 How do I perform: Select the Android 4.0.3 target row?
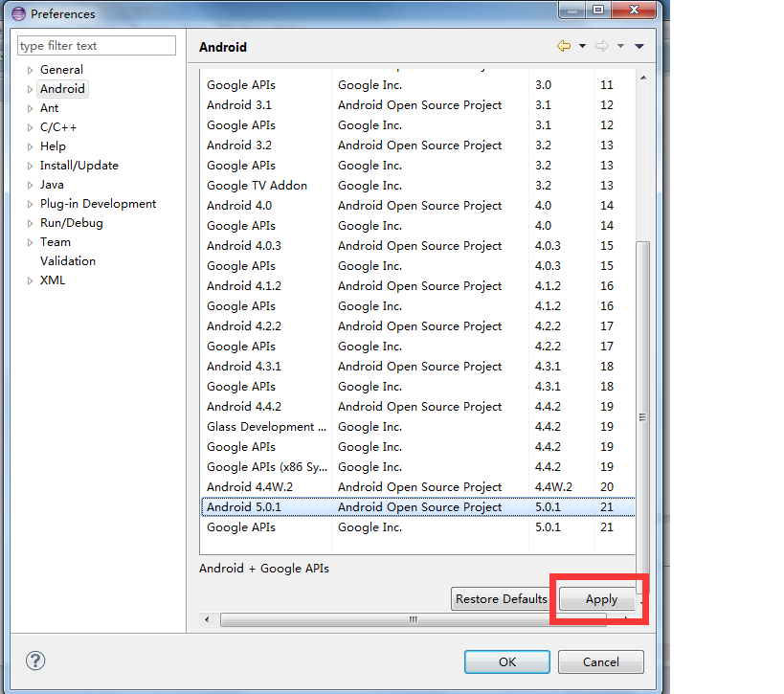tap(417, 246)
